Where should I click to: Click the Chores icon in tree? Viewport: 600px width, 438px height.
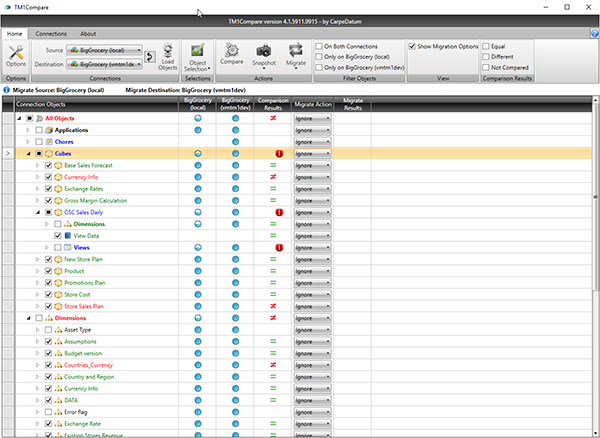[49, 142]
